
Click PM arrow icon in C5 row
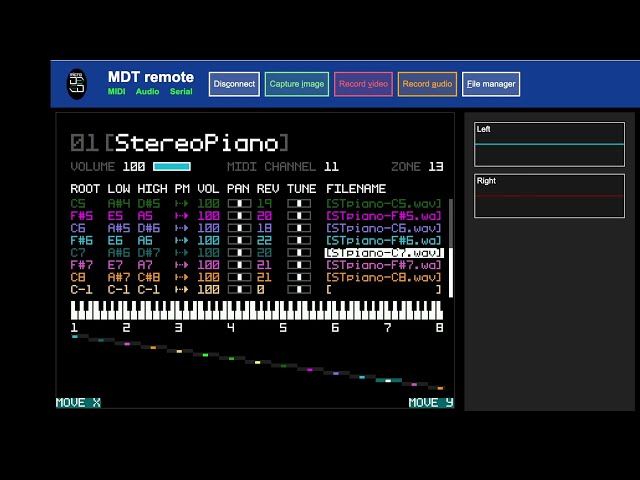(x=182, y=203)
